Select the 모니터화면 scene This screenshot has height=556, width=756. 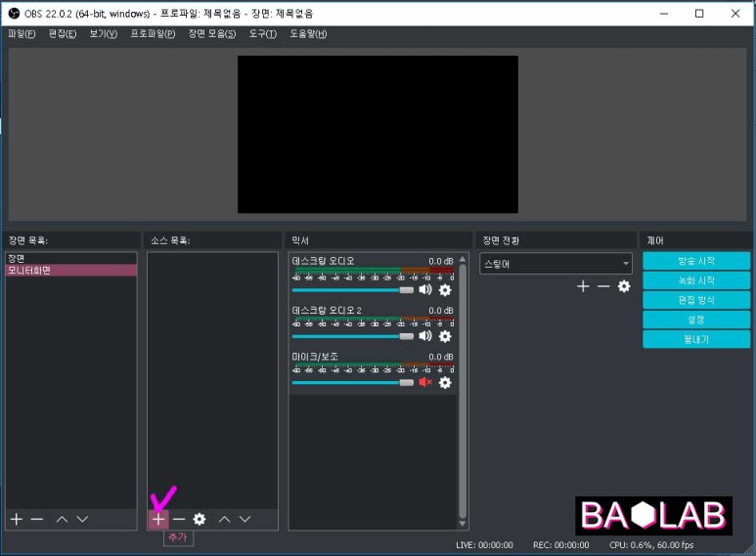(70, 271)
